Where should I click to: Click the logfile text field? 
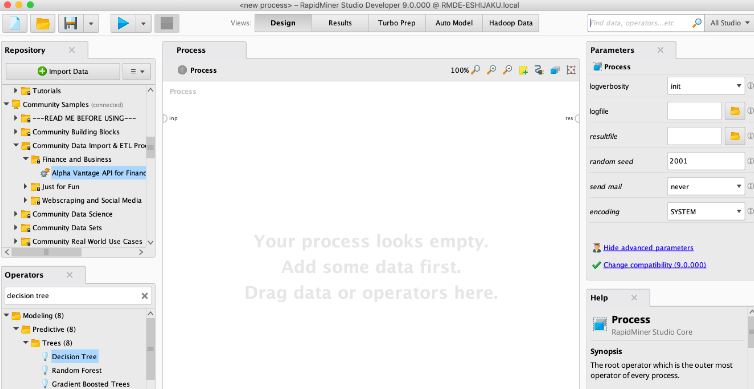click(694, 111)
